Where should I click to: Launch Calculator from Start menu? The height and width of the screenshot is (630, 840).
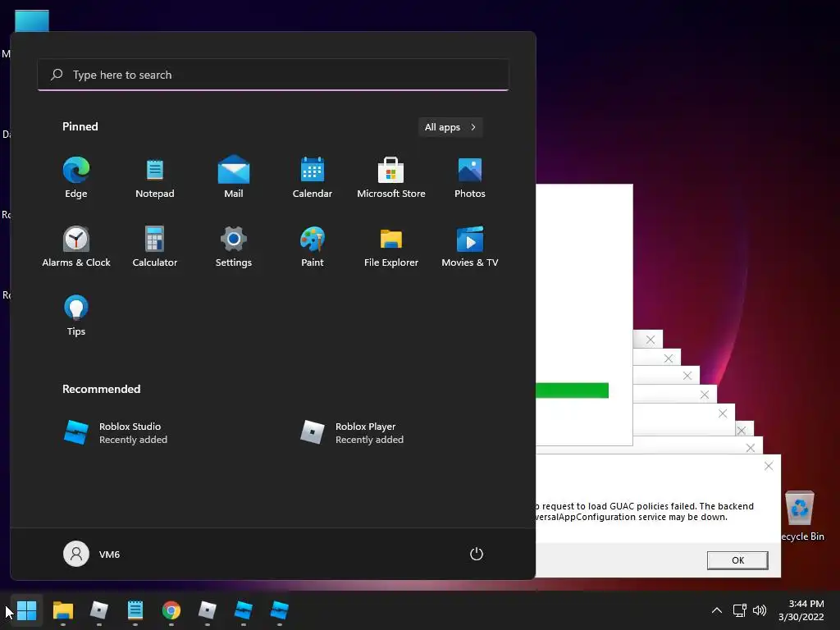coord(155,247)
